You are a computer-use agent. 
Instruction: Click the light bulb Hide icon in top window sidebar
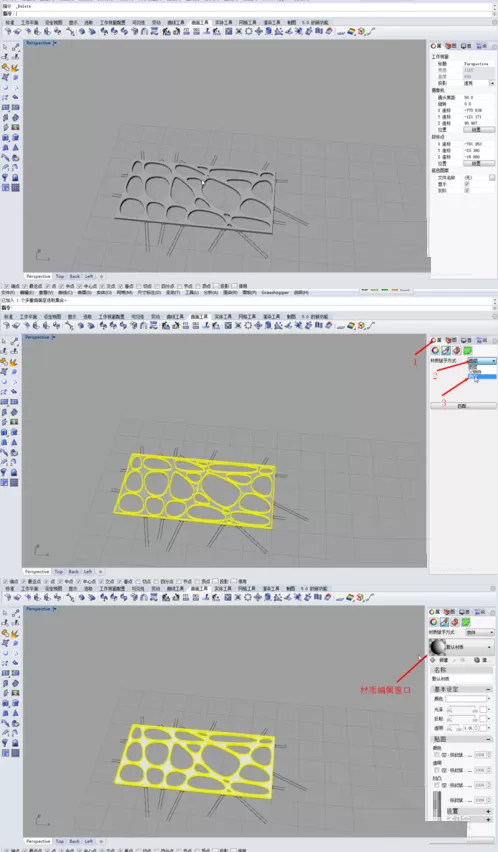coord(5,177)
